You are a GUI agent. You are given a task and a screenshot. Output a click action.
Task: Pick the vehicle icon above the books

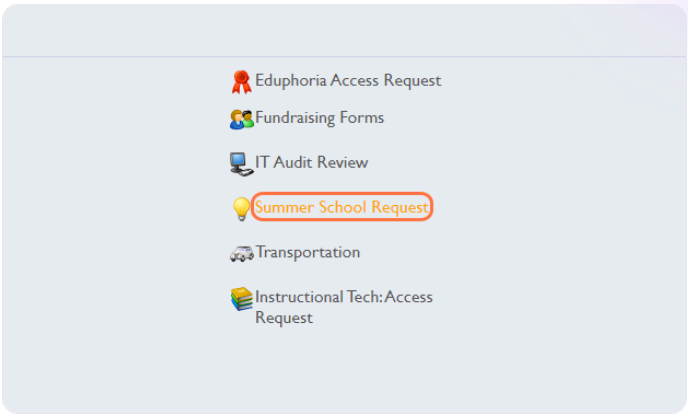241,254
